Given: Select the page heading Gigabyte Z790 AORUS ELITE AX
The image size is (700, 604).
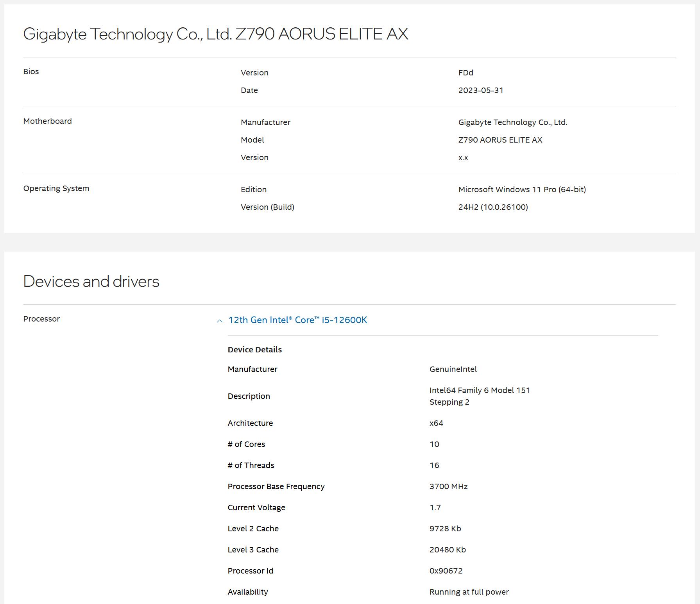Looking at the screenshot, I should coord(216,34).
